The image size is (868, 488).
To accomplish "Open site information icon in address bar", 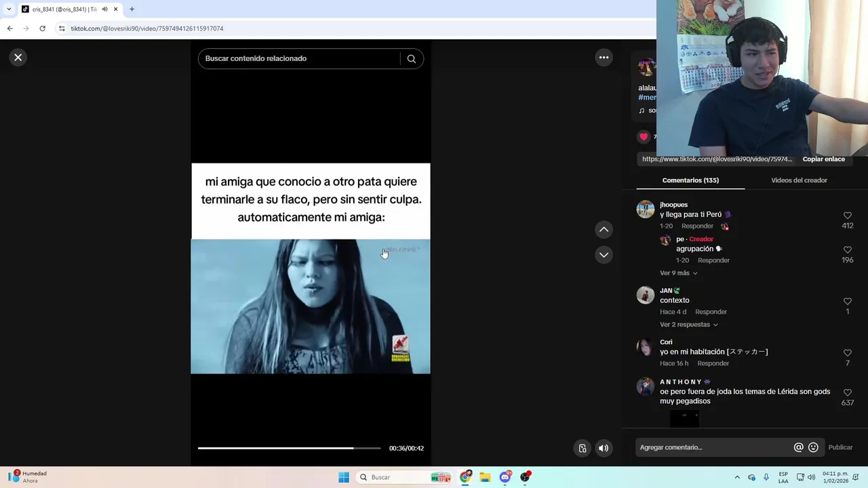I will [x=62, y=28].
